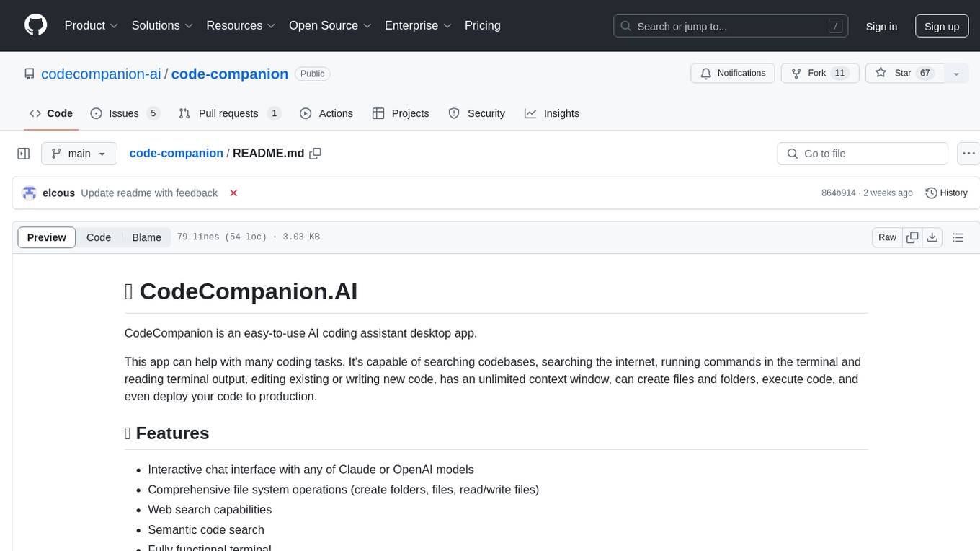Open the Insights tab
The width and height of the screenshot is (980, 551).
552,113
